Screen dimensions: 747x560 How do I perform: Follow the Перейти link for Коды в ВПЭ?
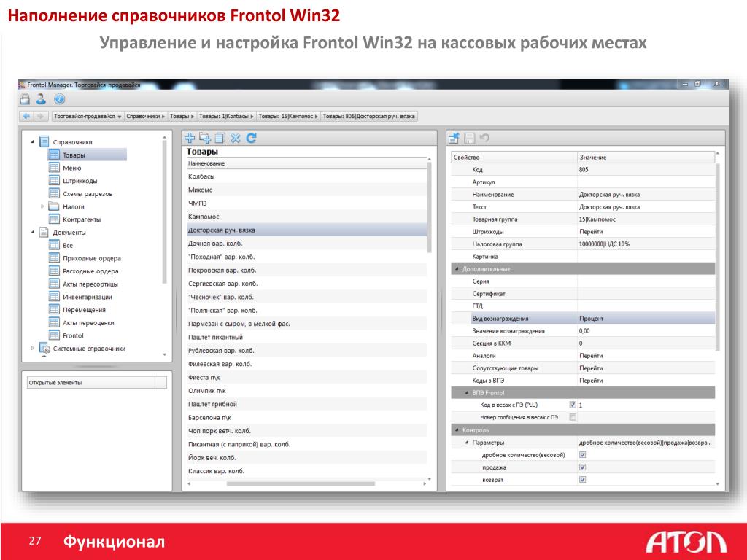point(591,381)
